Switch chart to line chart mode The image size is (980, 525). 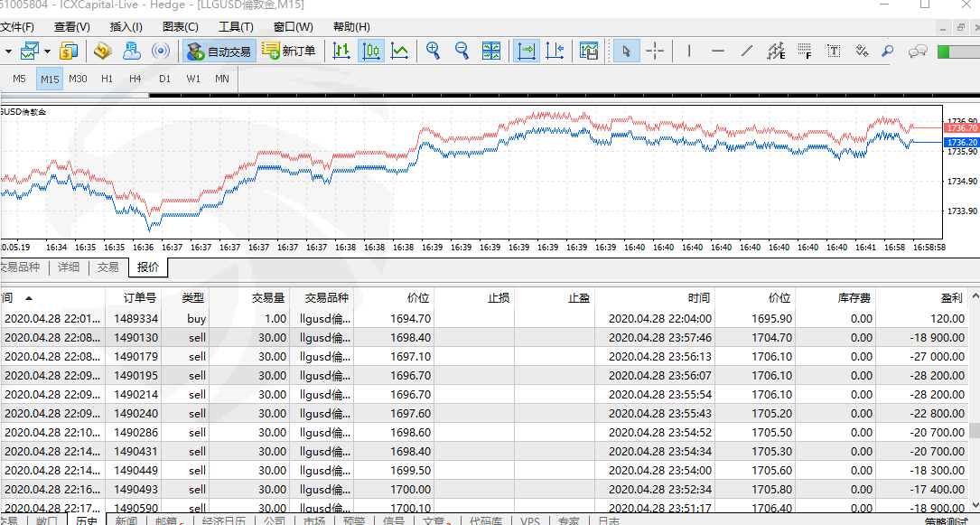[x=399, y=51]
